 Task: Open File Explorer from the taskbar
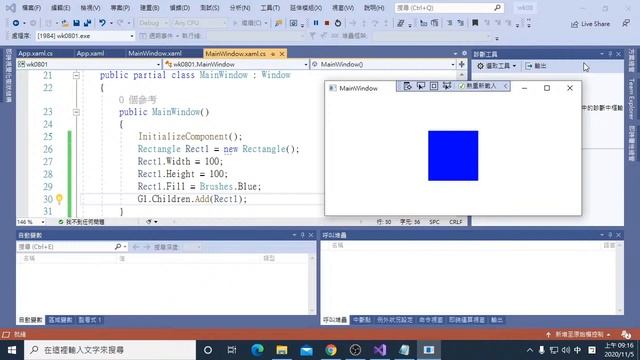(x=282, y=350)
